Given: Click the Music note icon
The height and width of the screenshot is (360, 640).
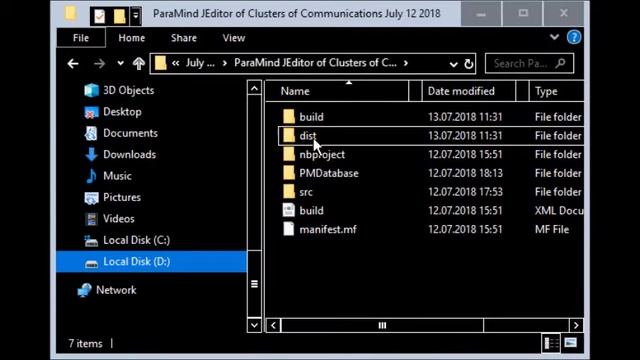Looking at the screenshot, I should [x=91, y=176].
